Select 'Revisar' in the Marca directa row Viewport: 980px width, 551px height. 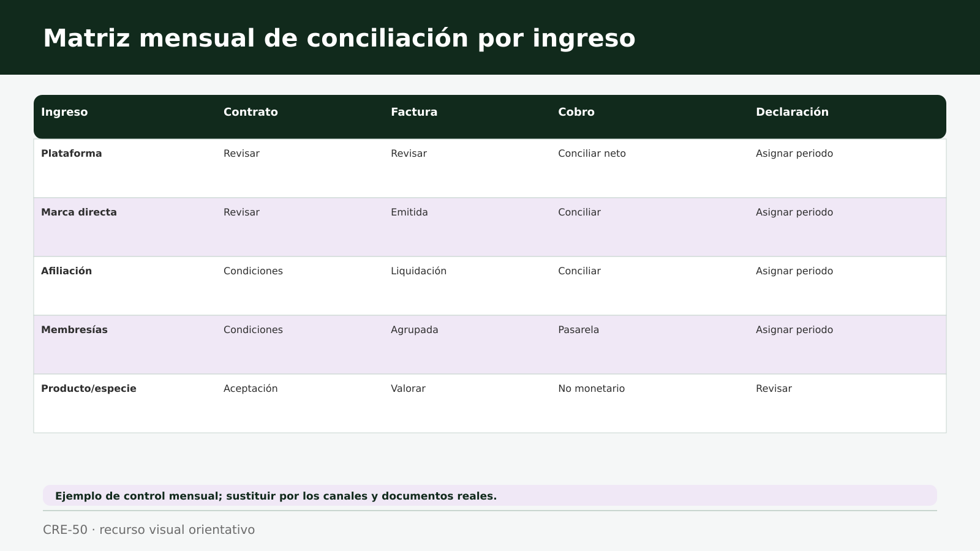(x=241, y=212)
